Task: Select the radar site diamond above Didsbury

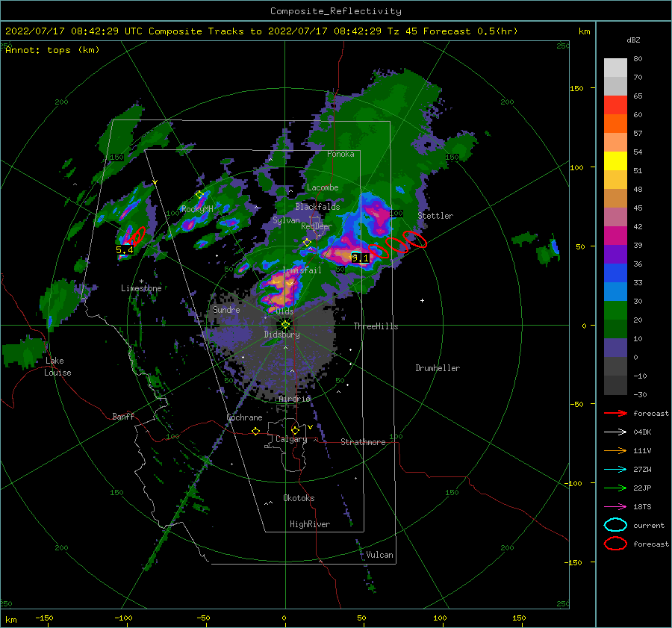Action: point(285,325)
